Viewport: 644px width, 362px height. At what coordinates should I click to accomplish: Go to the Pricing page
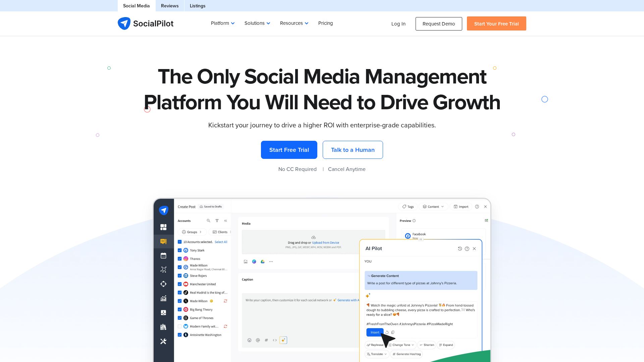pos(325,23)
